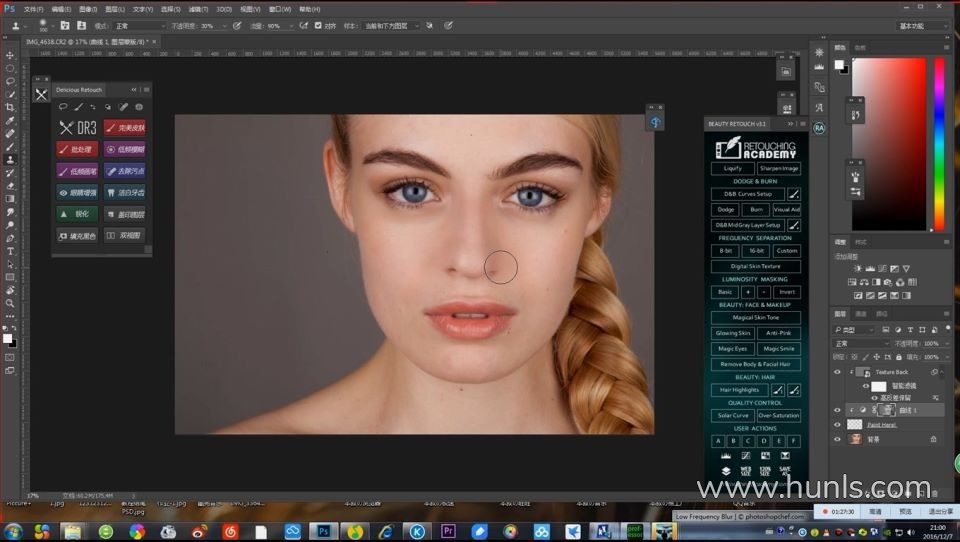This screenshot has height=542, width=960.
Task: Click the rainbow hue slider strip
Action: (939, 144)
